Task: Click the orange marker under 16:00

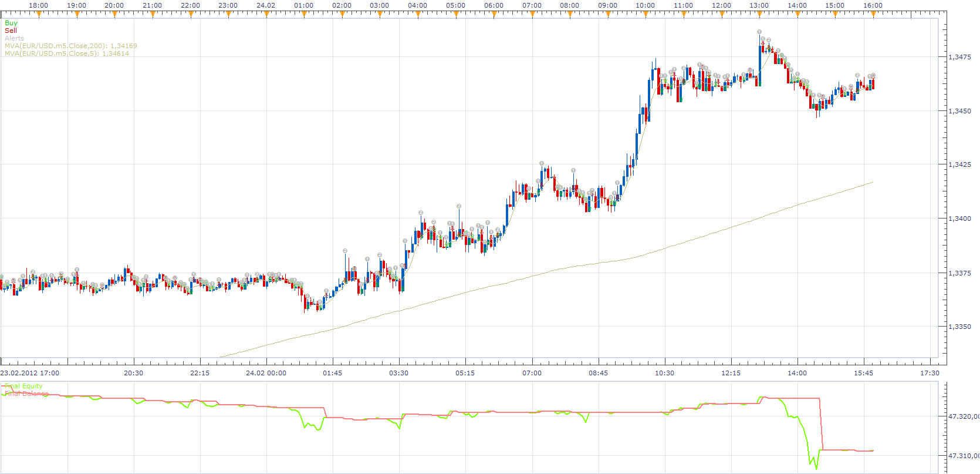Action: coord(873,14)
